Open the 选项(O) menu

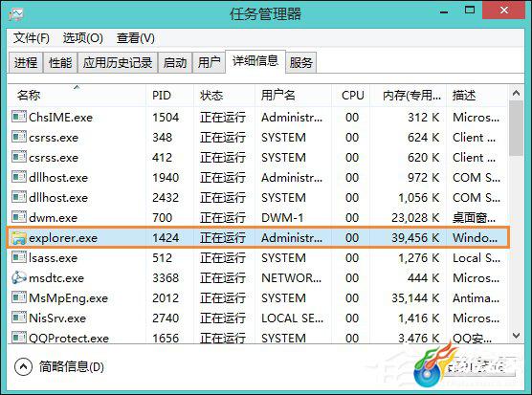pyautogui.click(x=83, y=38)
